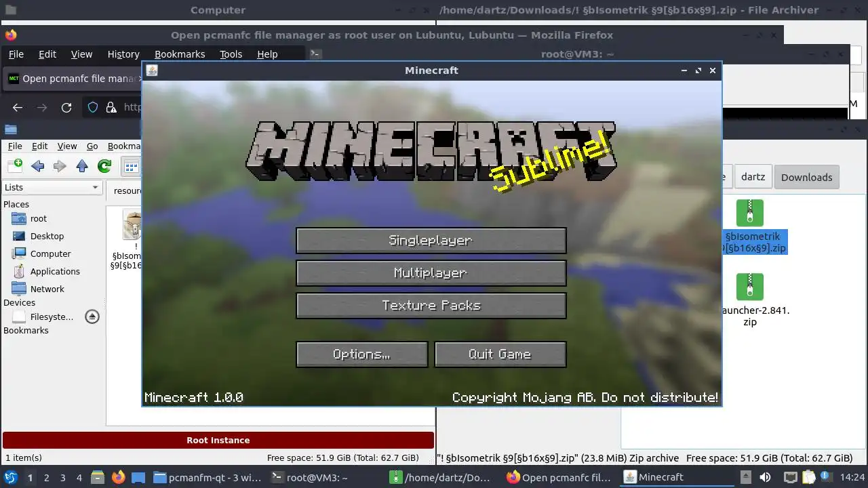The width and height of the screenshot is (868, 488).
Task: Click Minecraft taskbar entry
Action: coord(678,478)
